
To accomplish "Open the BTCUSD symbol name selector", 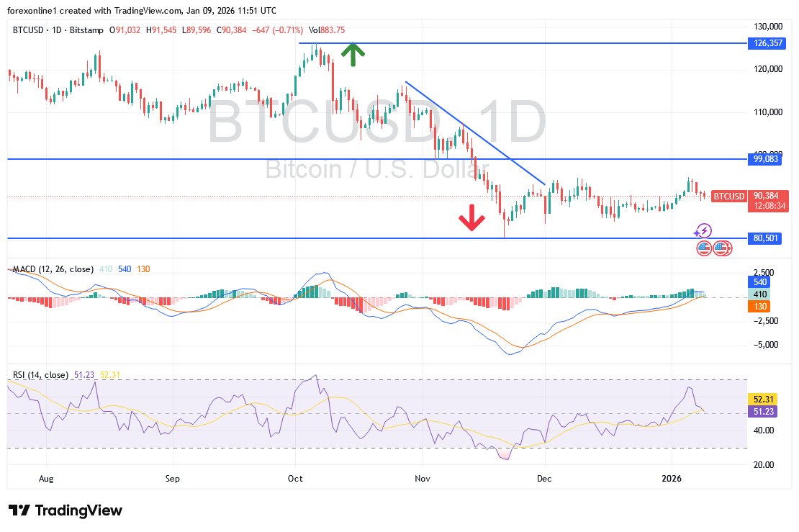I will [27, 30].
